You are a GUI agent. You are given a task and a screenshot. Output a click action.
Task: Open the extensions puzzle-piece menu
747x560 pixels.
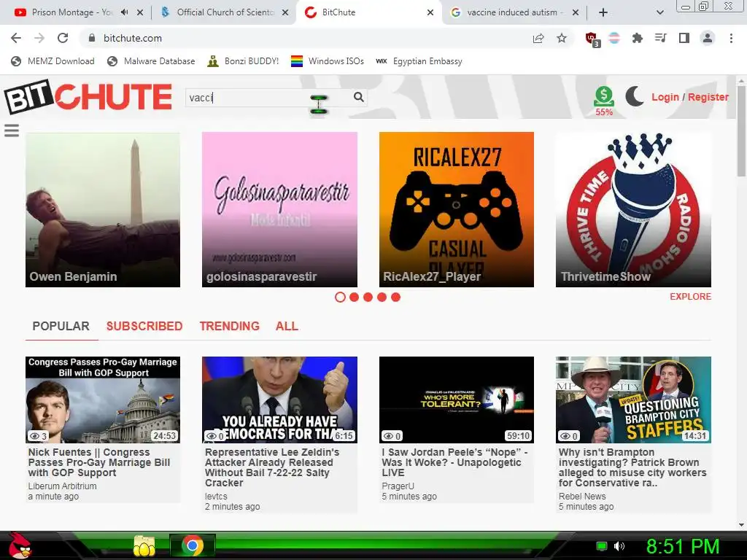(x=637, y=38)
